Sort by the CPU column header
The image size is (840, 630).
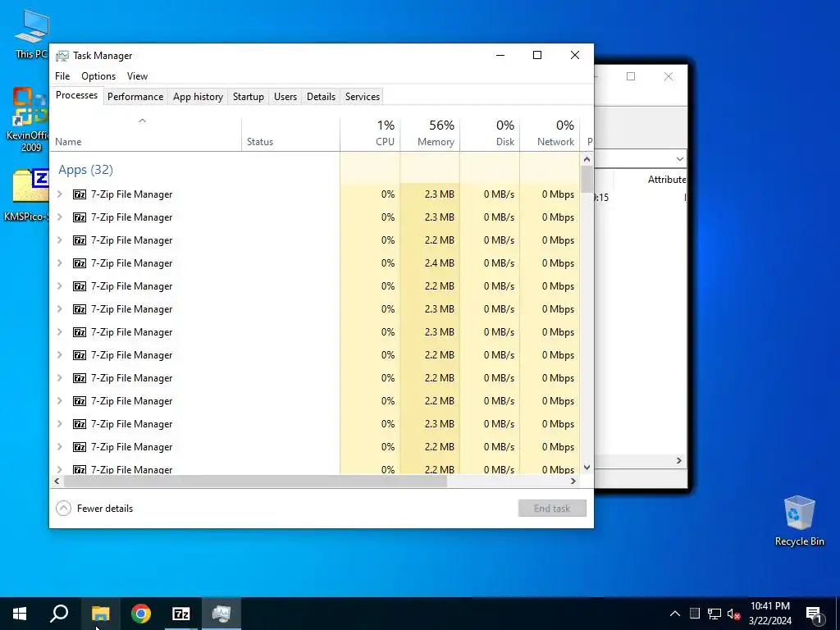click(x=370, y=134)
